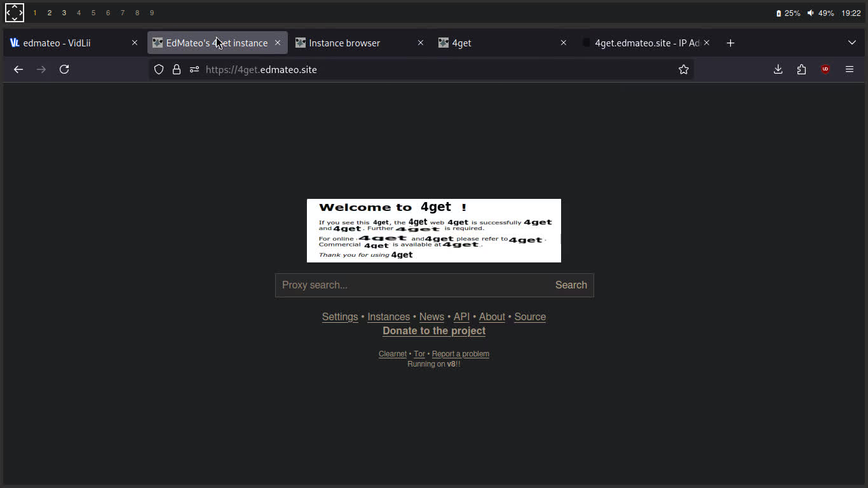Switch to workspace 9

[x=152, y=13]
